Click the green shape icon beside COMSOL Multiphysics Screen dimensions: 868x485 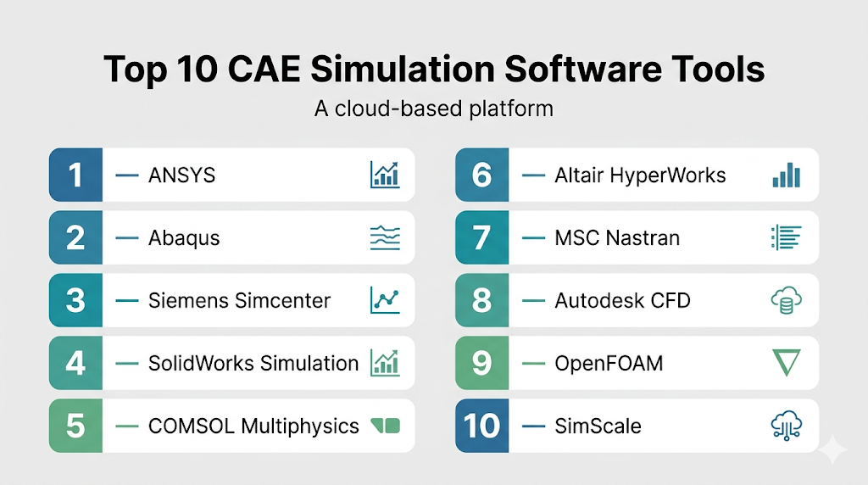click(385, 426)
